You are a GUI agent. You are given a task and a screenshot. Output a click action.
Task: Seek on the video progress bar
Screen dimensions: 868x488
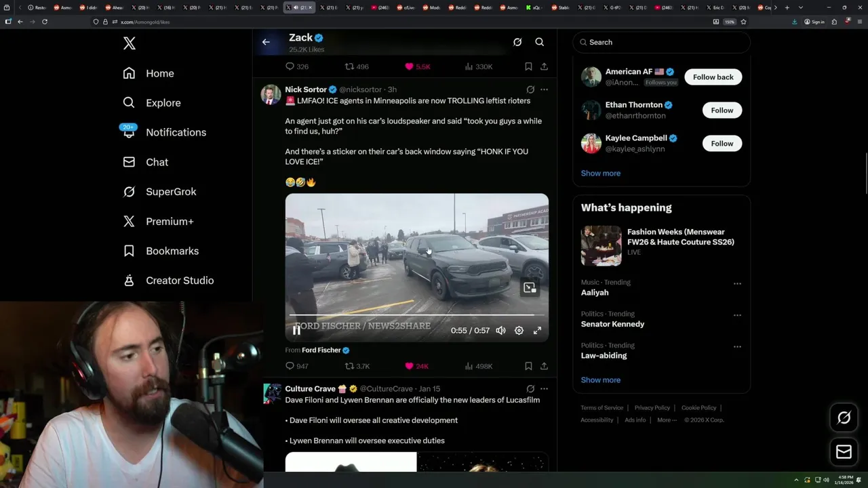click(416, 315)
